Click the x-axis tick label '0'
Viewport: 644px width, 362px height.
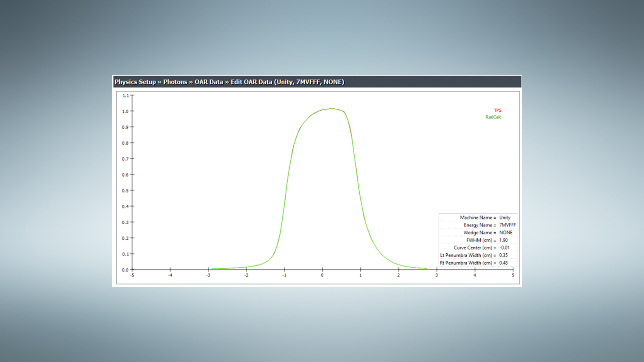point(322,275)
